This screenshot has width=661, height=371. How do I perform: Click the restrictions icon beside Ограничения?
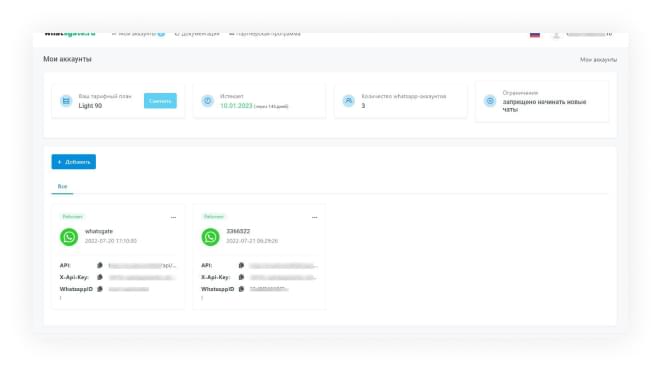pos(490,101)
